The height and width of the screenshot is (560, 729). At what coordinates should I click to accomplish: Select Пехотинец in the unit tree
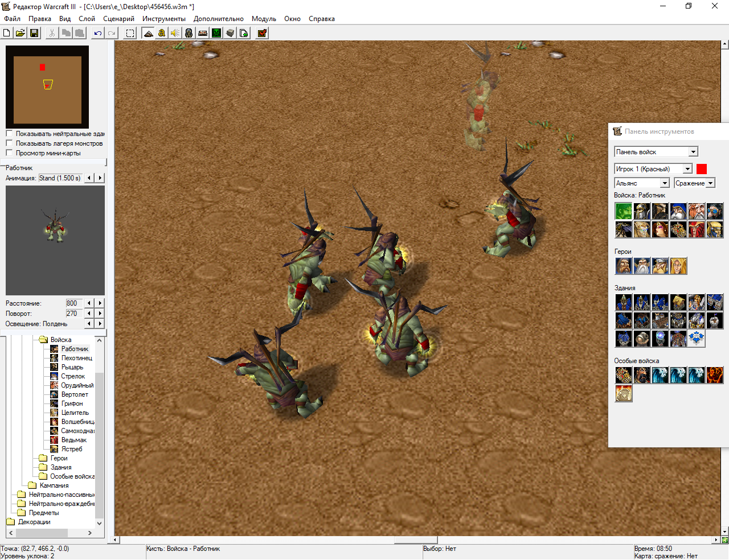point(76,358)
